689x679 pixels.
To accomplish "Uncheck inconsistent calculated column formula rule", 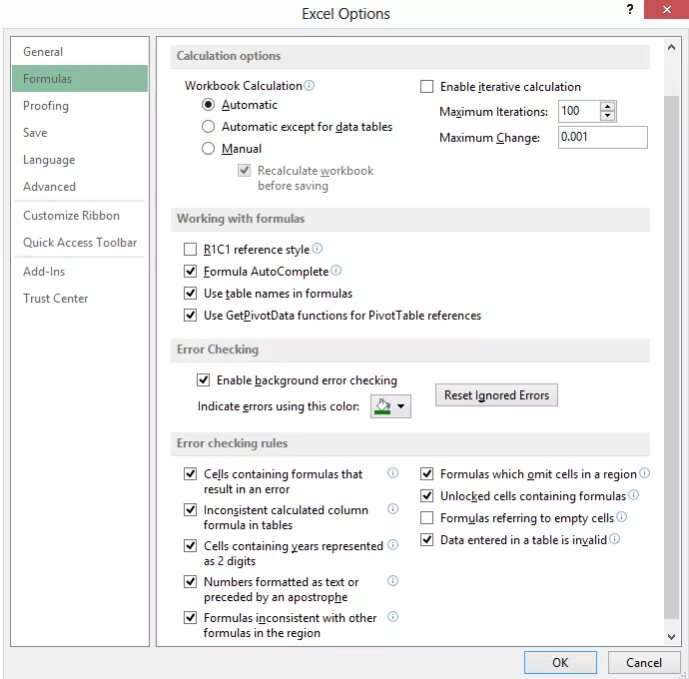I will point(190,510).
